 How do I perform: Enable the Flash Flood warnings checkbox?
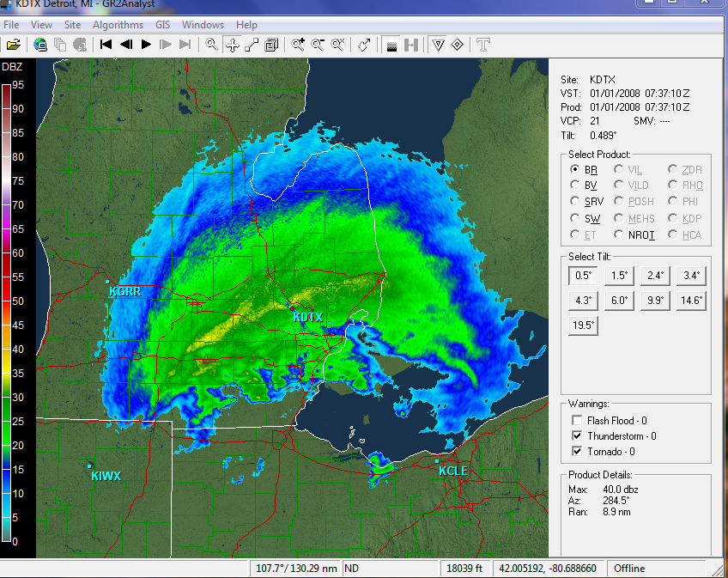pos(576,421)
